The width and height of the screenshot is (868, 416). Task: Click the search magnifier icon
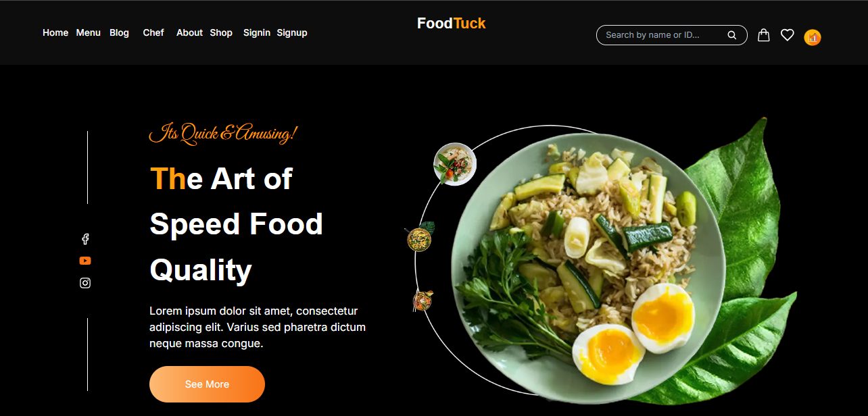point(731,35)
